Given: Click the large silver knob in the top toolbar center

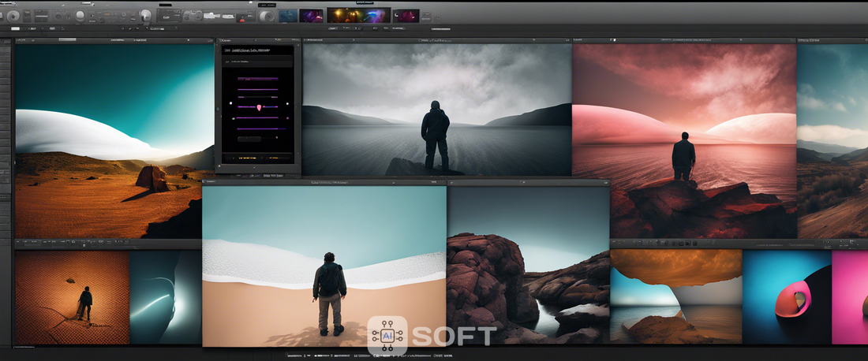Looking at the screenshot, I should pos(144,15).
